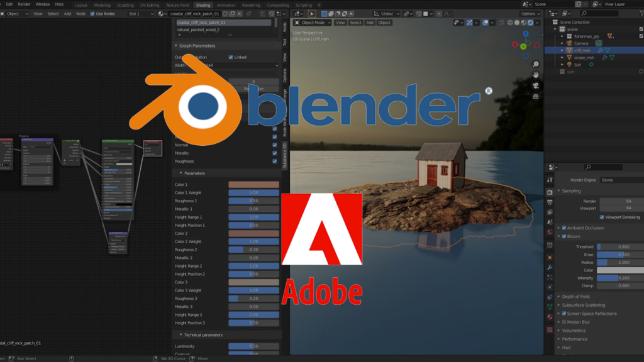Viewport: 644px width, 362px height.
Task: Select wireframe viewport shading icon
Action: pyautogui.click(x=510, y=23)
